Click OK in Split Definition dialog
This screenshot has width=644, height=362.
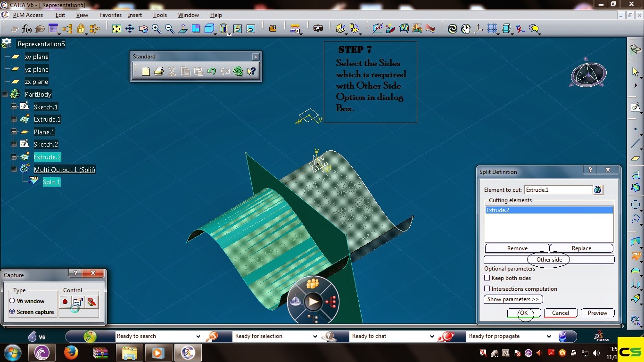tap(523, 313)
